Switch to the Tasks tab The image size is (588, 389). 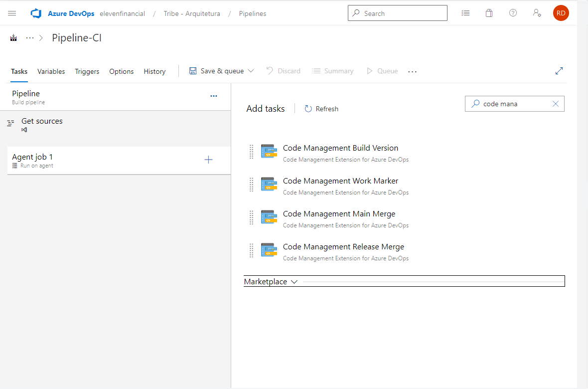point(19,71)
